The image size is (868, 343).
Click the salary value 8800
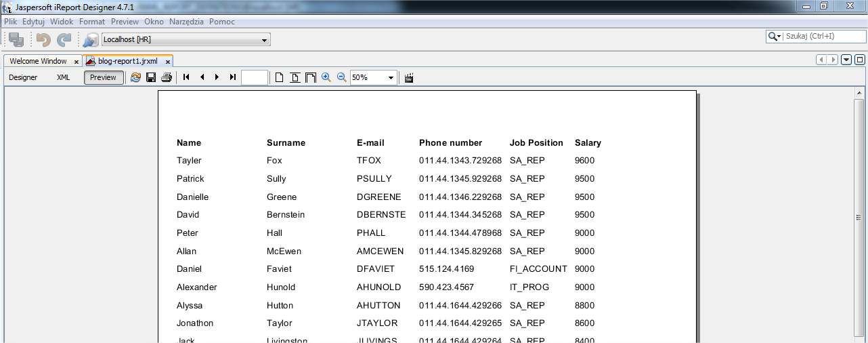[x=585, y=306]
